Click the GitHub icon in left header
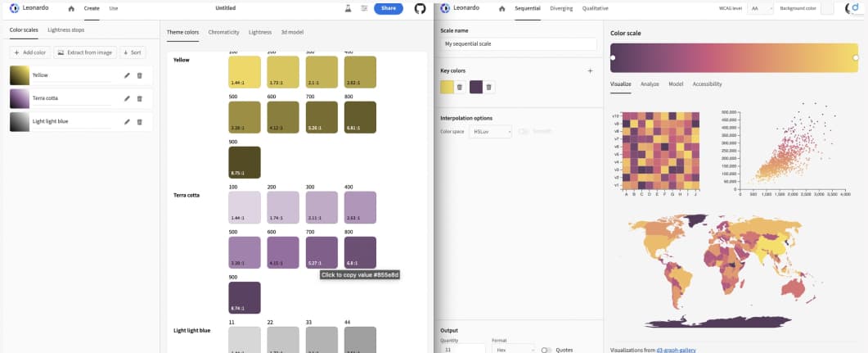Image resolution: width=868 pixels, height=353 pixels. point(421,8)
